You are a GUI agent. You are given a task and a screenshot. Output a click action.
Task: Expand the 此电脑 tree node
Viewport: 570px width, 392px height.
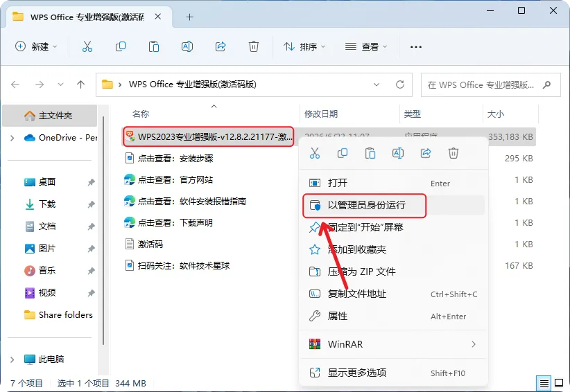[12, 359]
